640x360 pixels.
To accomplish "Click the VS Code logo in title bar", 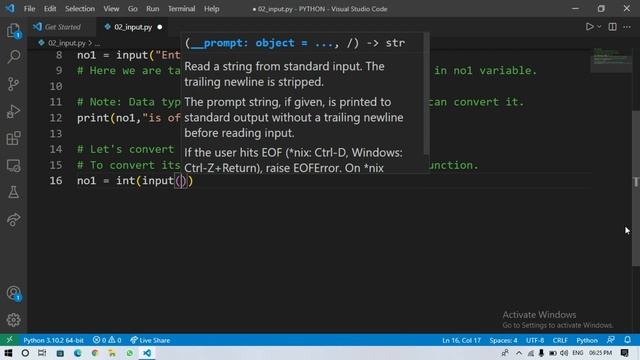I will (10, 9).
